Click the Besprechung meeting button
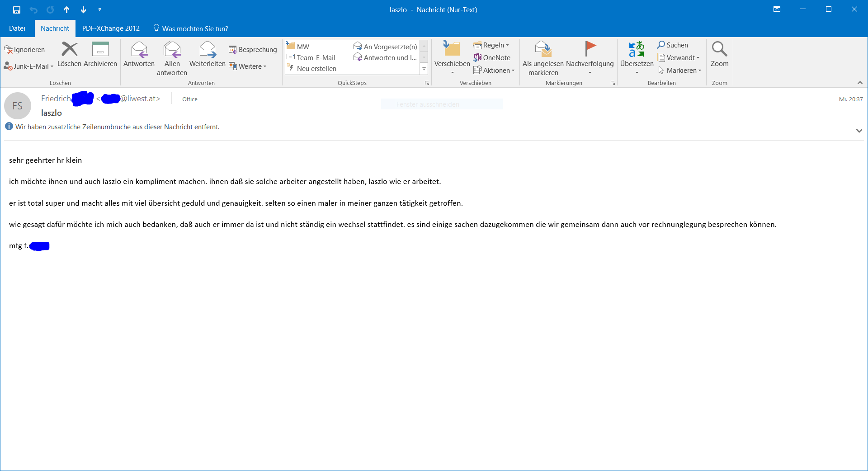The height and width of the screenshot is (471, 868). (x=253, y=49)
